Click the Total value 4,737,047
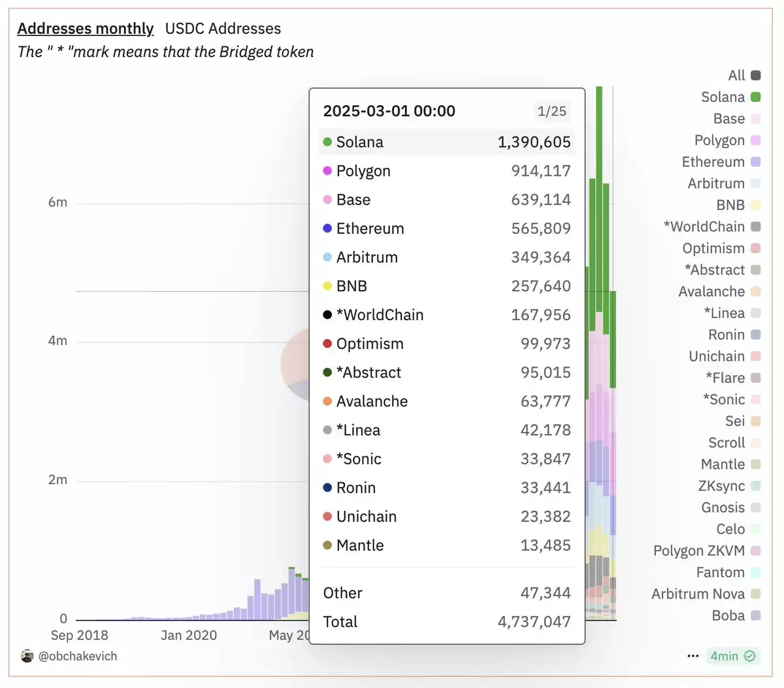This screenshot has height=688, width=784. tap(534, 621)
